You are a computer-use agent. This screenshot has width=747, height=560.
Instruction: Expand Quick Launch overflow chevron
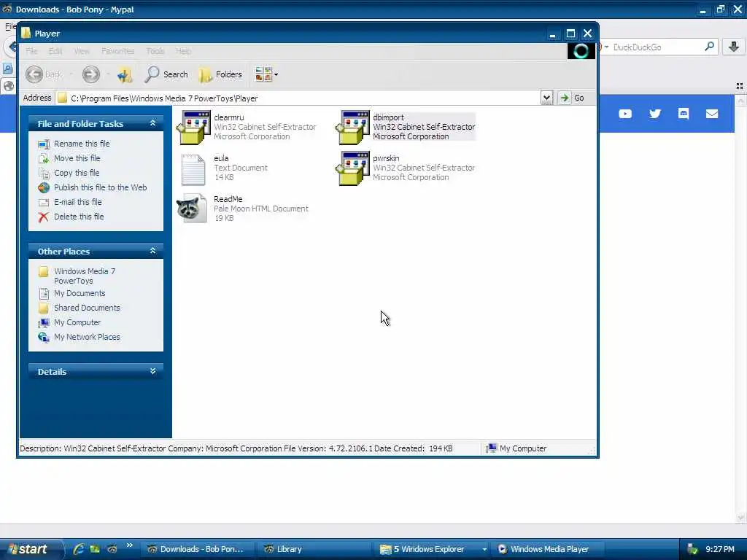129,545
